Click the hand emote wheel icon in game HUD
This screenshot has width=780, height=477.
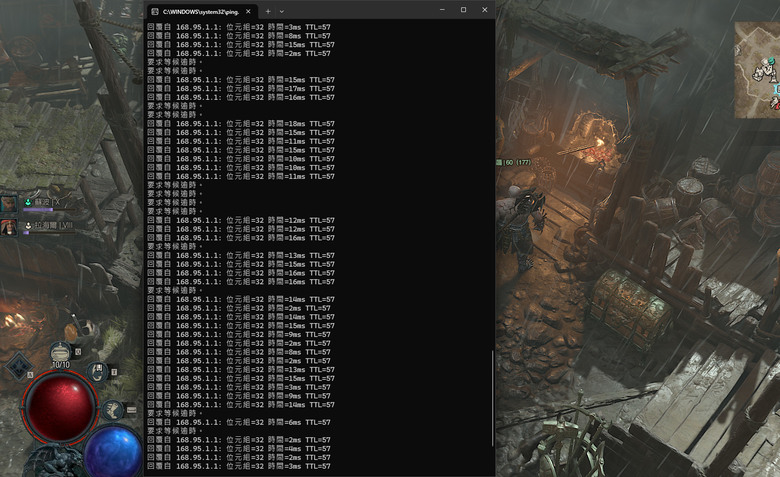tap(98, 372)
